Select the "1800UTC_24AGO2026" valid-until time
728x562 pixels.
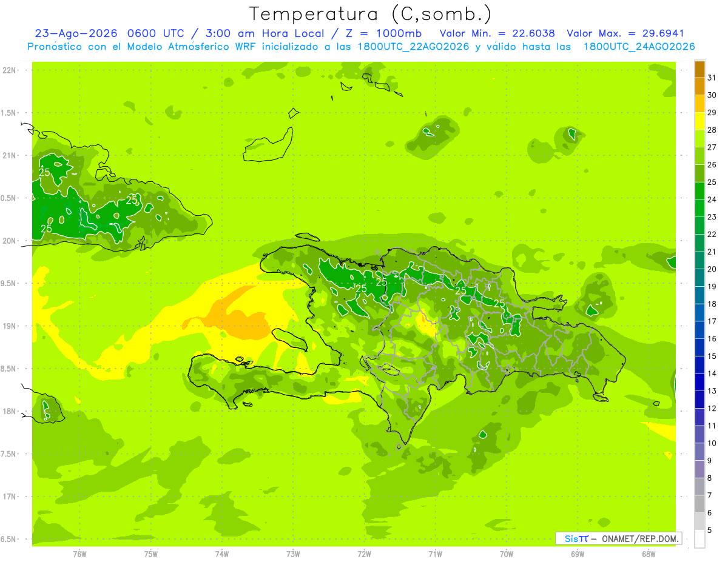pos(639,47)
